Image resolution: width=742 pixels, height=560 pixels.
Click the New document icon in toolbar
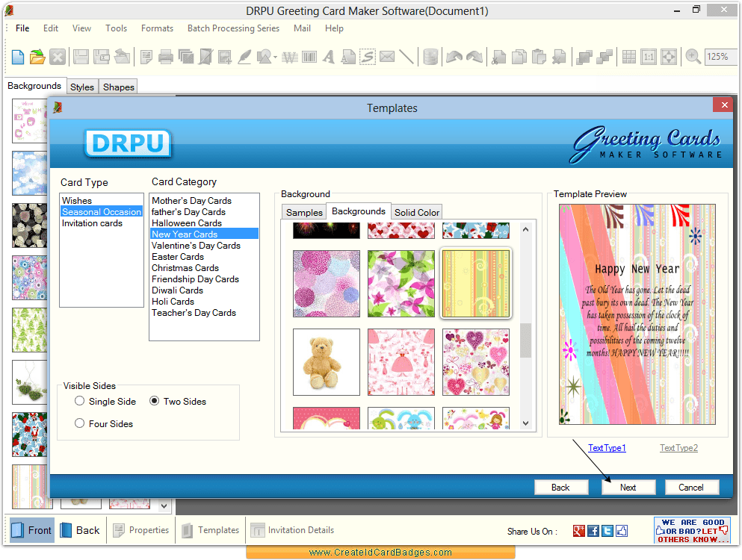[17, 57]
